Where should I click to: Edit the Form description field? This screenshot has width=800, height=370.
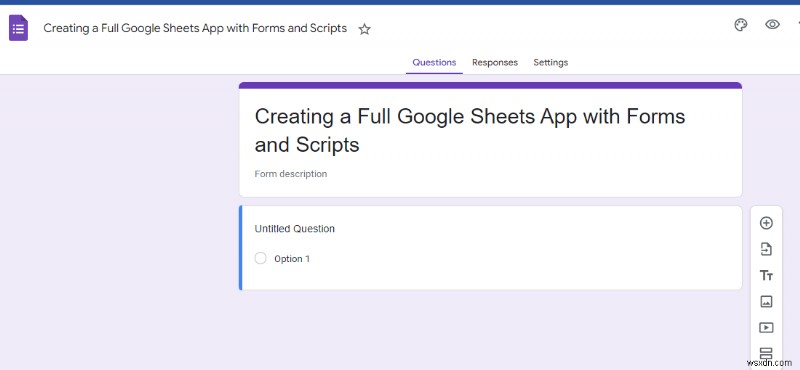(x=291, y=174)
